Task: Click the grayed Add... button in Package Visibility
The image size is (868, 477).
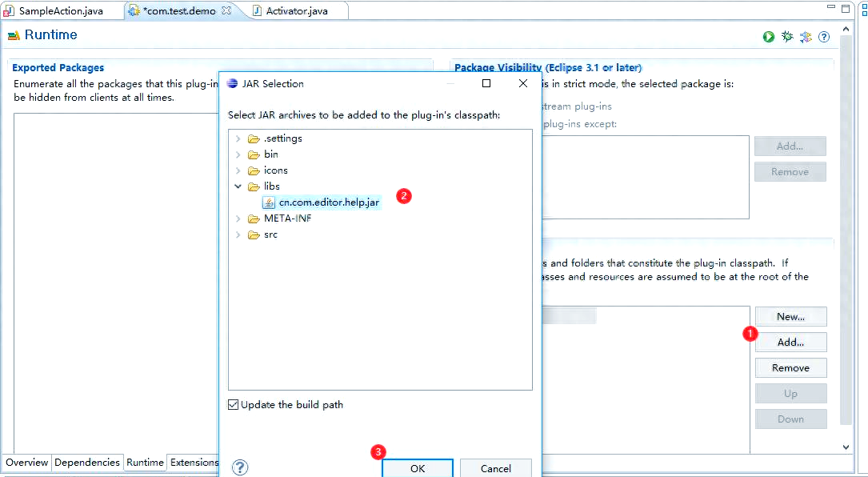Action: coord(790,146)
